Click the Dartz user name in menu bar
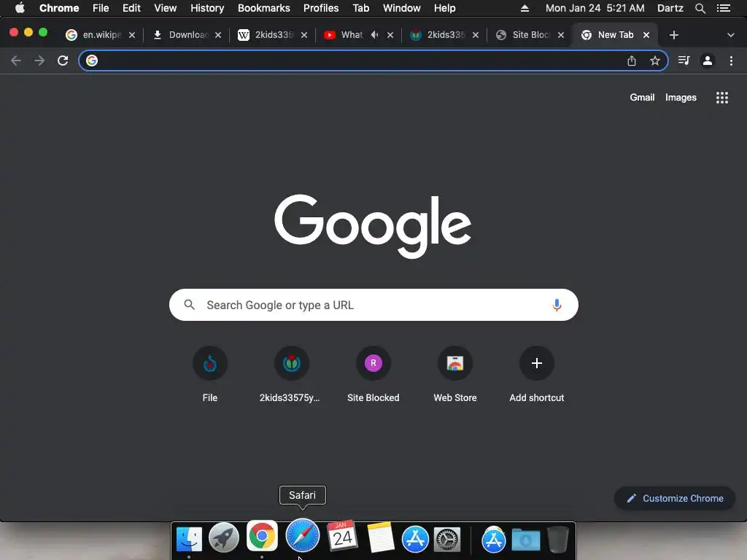 coord(670,8)
